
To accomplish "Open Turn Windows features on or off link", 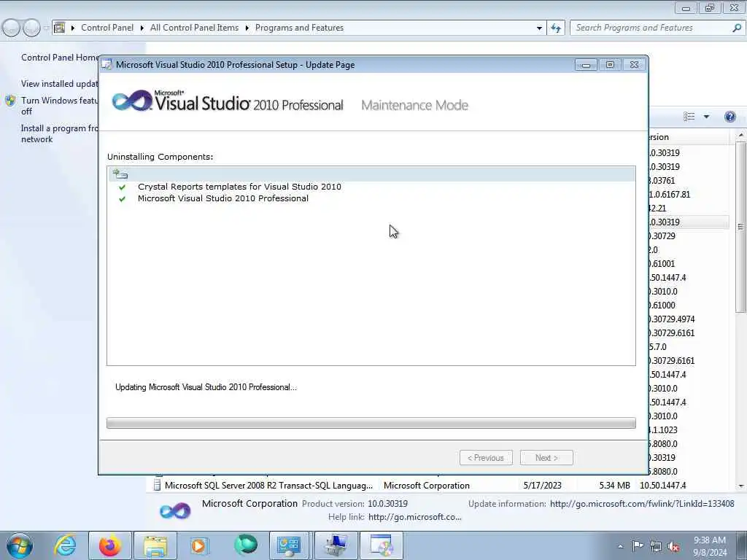I will (x=60, y=106).
